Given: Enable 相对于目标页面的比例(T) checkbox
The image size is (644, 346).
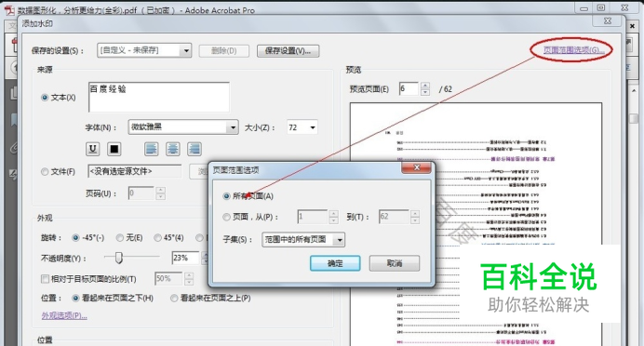Looking at the screenshot, I should [x=46, y=279].
